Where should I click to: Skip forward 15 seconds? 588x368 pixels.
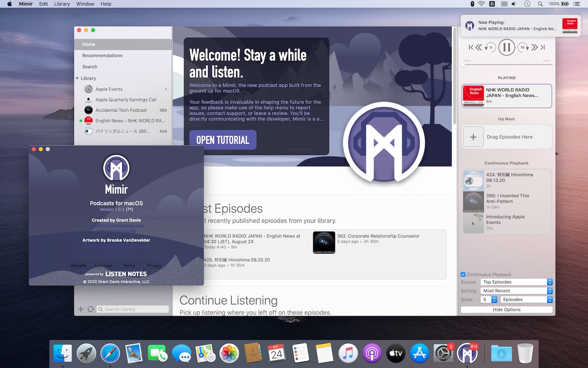[524, 47]
